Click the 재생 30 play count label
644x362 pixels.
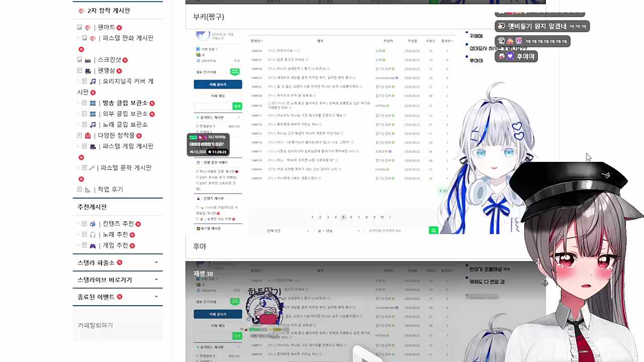(203, 274)
